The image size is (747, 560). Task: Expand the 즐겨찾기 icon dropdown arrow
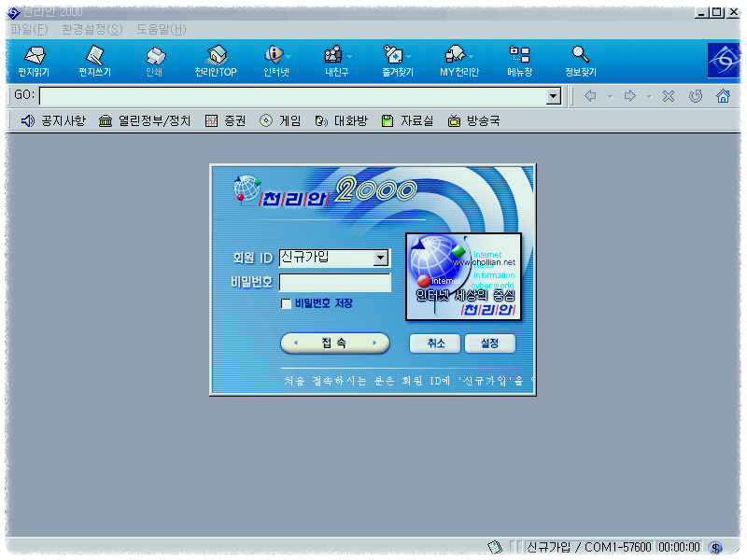point(409,57)
